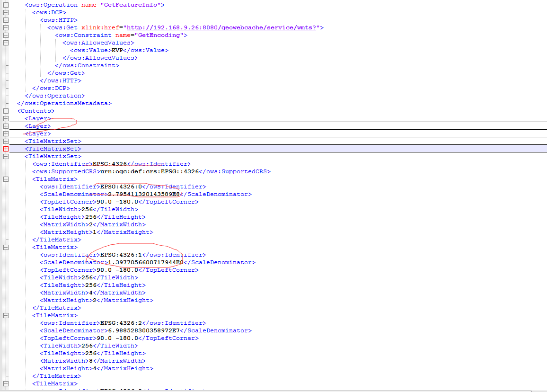The height and width of the screenshot is (392, 547).
Task: Collapse the ows:Get element fold marker
Action: click(x=6, y=27)
